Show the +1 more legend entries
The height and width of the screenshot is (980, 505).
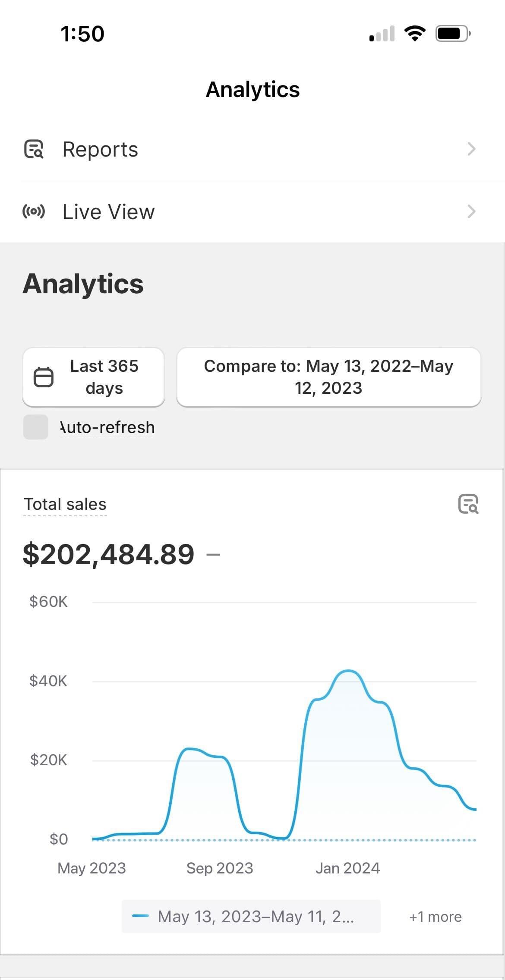(x=435, y=917)
